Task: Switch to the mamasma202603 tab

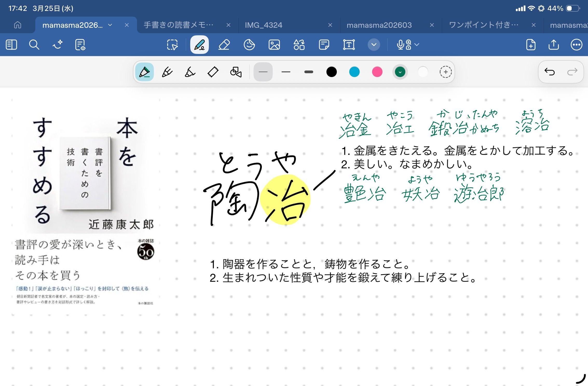Action: pos(379,25)
